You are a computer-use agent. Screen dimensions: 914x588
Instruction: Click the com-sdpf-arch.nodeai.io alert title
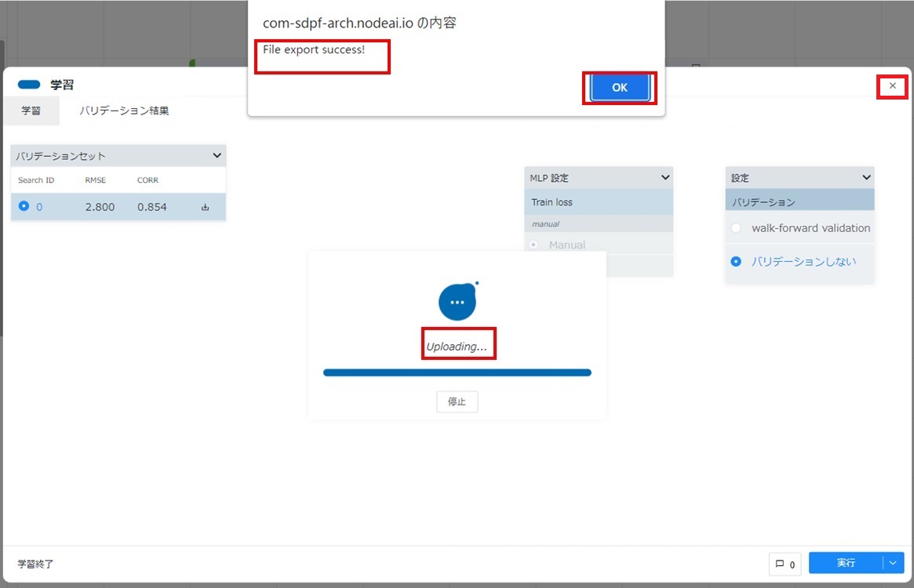point(359,24)
